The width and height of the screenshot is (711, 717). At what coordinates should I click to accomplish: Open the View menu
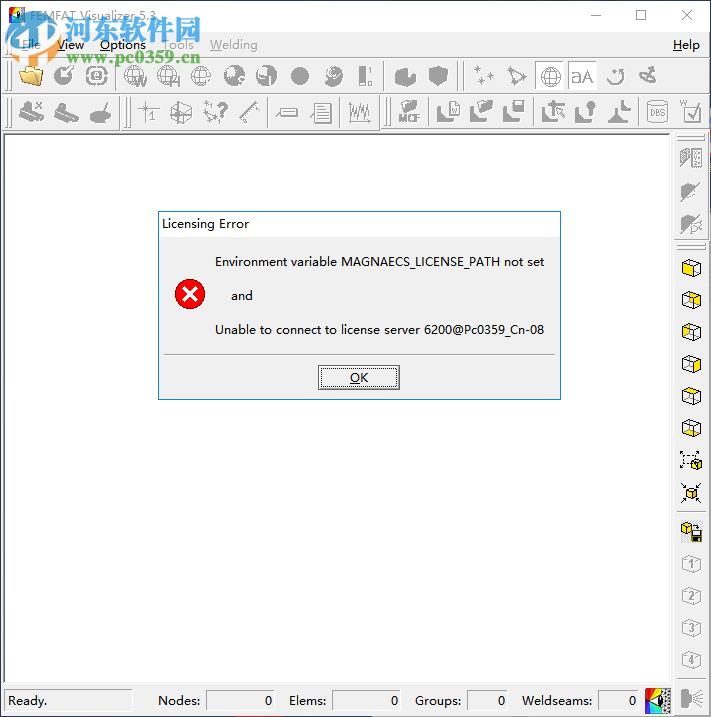point(70,45)
